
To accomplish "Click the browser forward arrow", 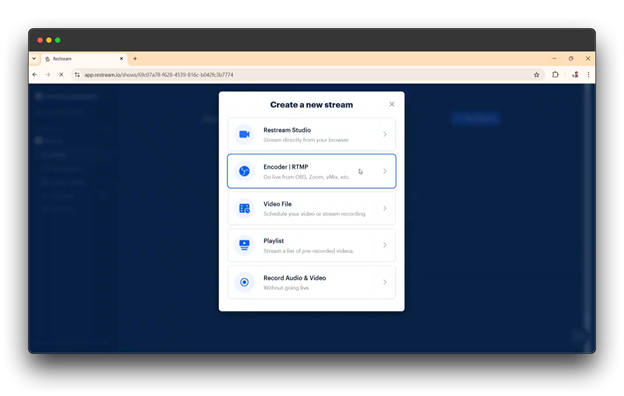I will point(48,74).
